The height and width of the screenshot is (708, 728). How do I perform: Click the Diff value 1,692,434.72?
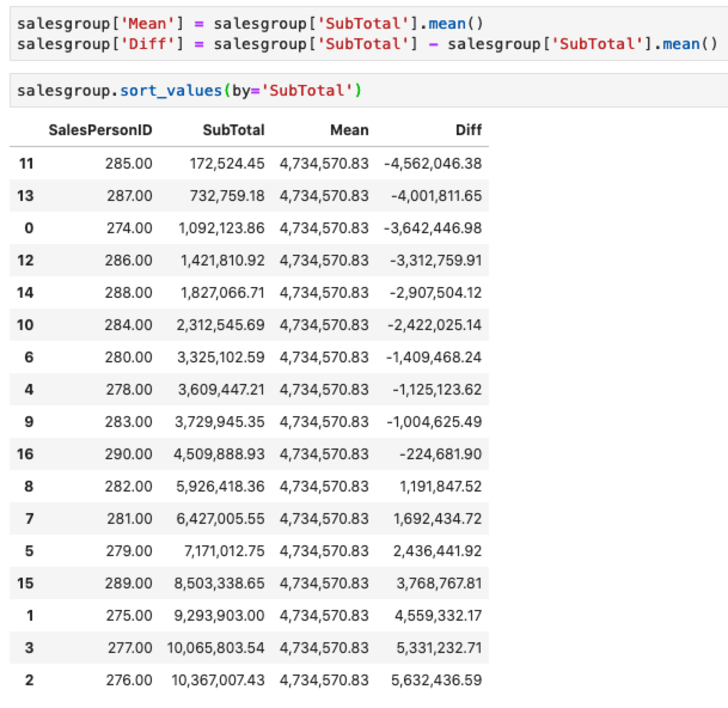(x=437, y=518)
